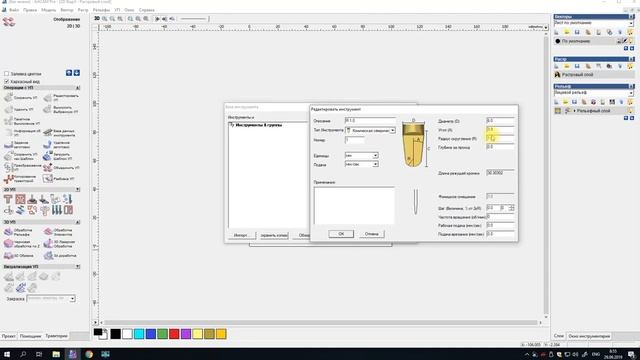Click 3D cut-out (3D Обрезка) icon

click(x=9, y=256)
